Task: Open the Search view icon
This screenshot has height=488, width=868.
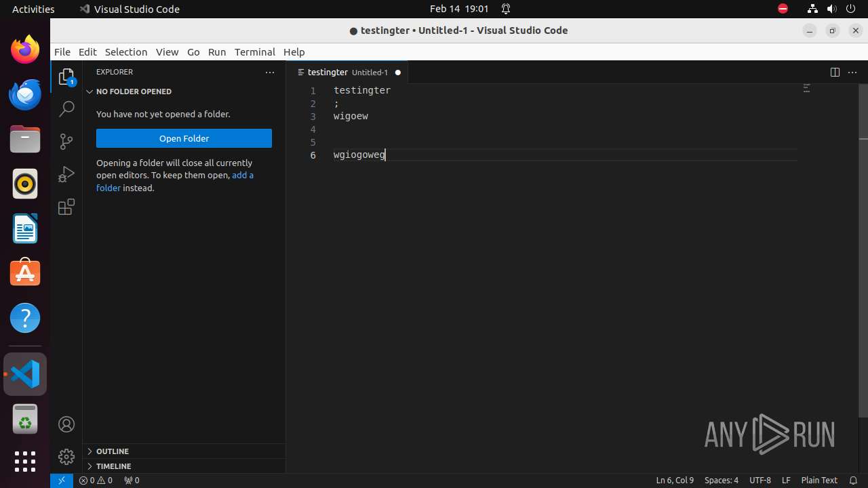Action: [x=66, y=108]
